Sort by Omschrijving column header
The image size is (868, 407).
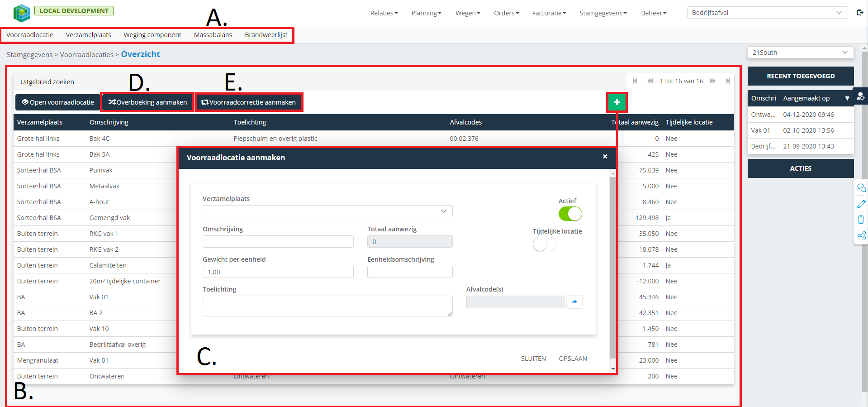coord(109,122)
